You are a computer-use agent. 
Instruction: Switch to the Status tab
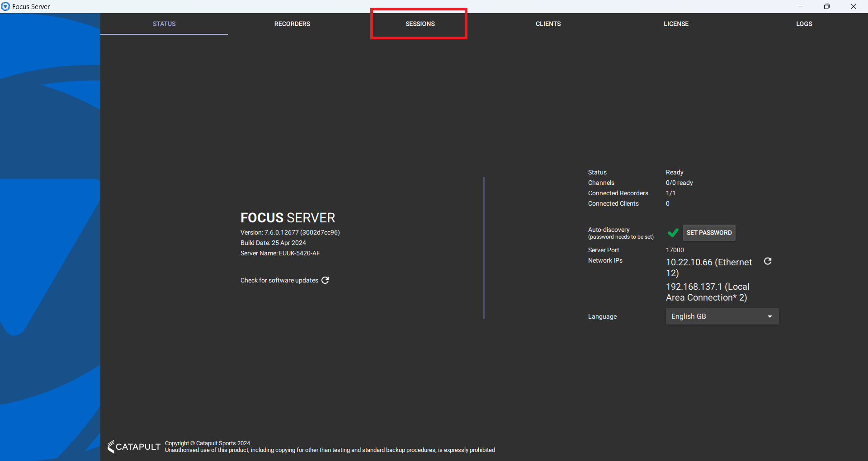pos(164,24)
